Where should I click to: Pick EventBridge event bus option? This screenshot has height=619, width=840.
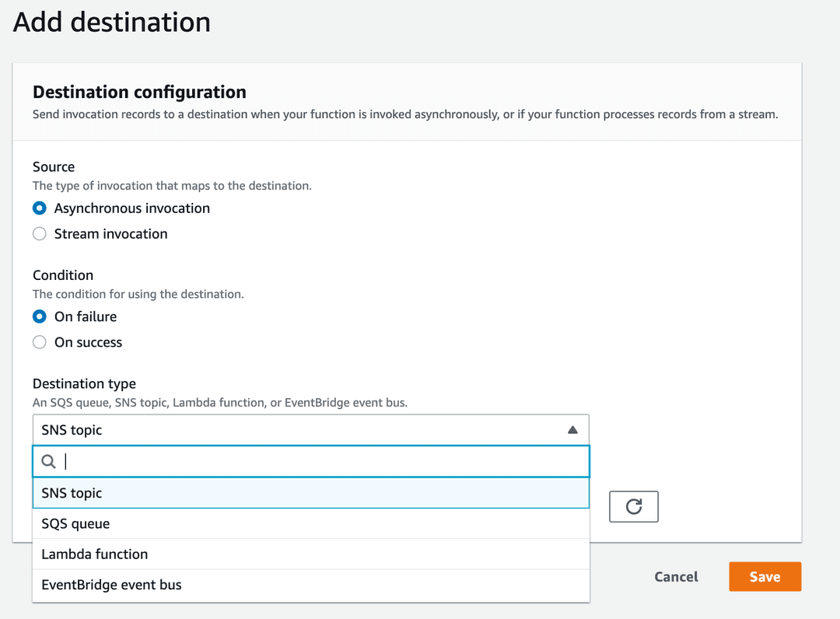tap(310, 585)
